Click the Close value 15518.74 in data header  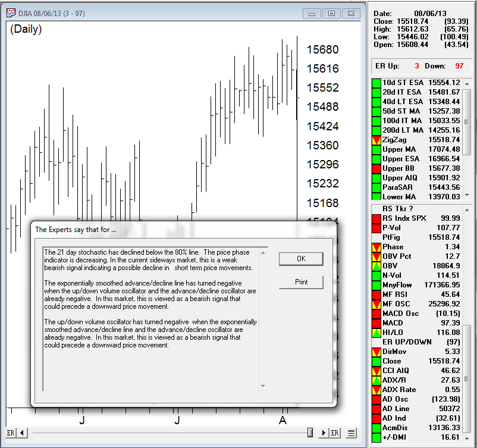tap(413, 21)
